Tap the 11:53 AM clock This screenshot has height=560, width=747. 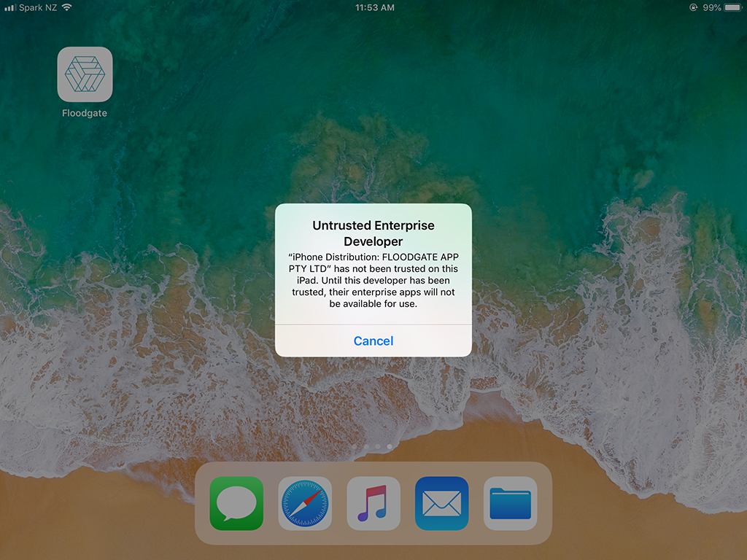click(x=375, y=7)
